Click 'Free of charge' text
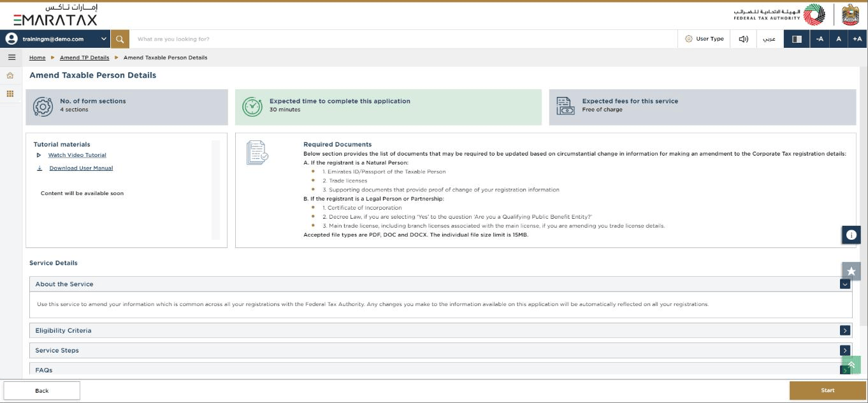Viewport: 868px width, 403px height. click(x=602, y=110)
